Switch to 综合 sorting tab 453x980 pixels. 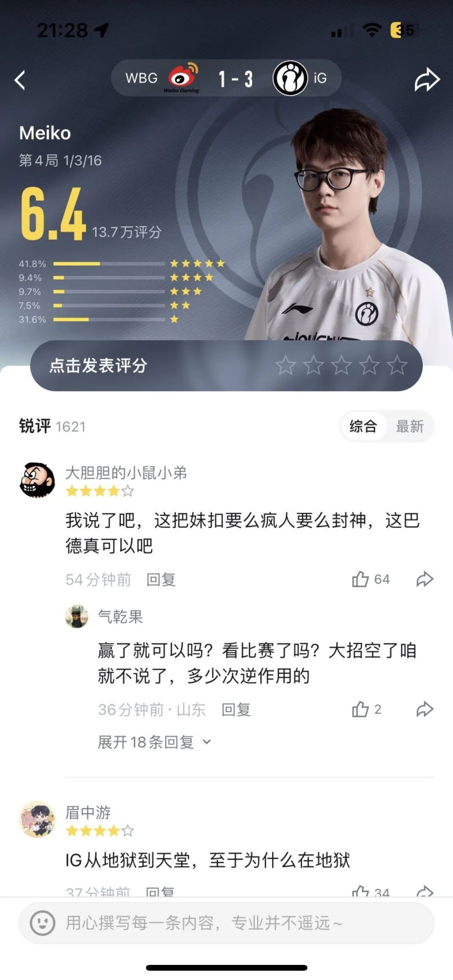click(363, 426)
